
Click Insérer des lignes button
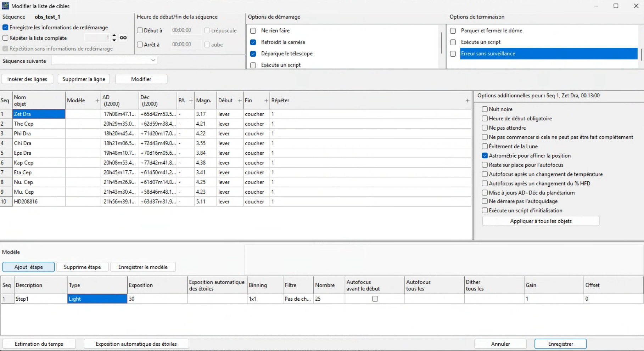click(27, 79)
